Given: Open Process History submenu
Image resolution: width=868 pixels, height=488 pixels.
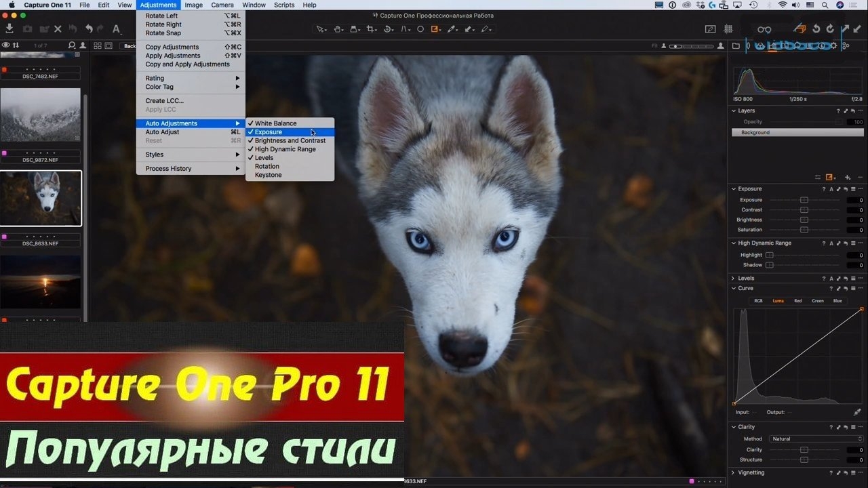Looking at the screenshot, I should tap(191, 169).
